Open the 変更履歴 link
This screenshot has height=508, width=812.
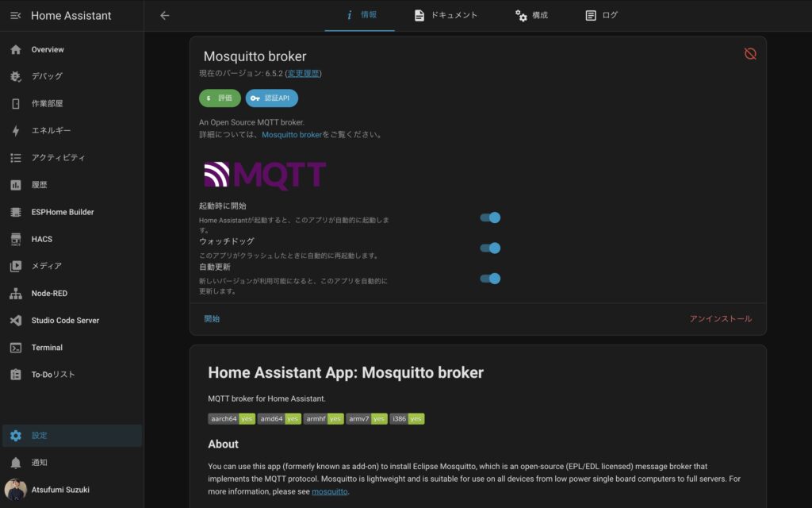point(303,74)
